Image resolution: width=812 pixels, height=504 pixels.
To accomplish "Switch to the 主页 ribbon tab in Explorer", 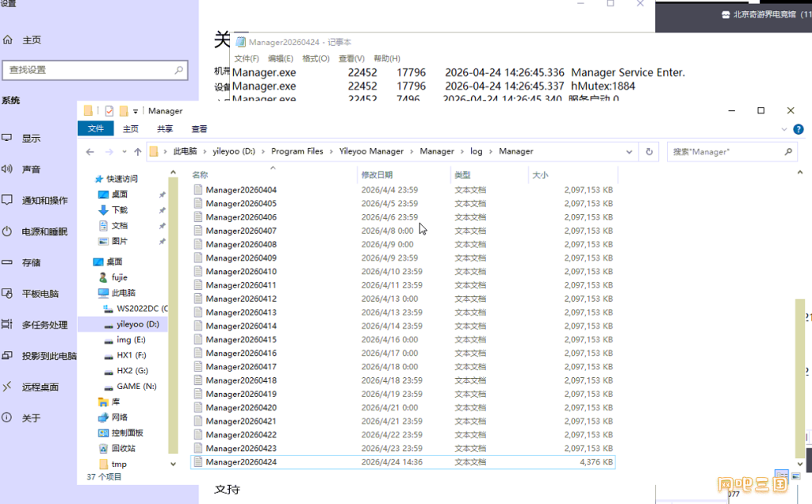I will [131, 129].
